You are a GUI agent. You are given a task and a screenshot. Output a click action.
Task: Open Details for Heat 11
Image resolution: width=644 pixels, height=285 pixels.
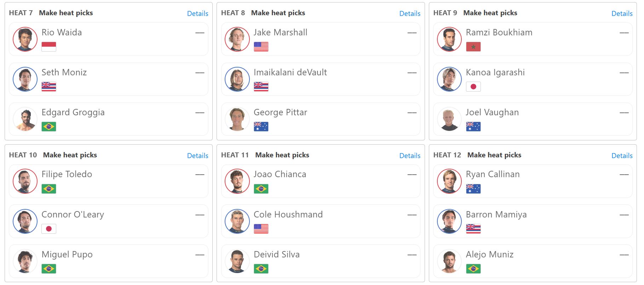pos(410,156)
